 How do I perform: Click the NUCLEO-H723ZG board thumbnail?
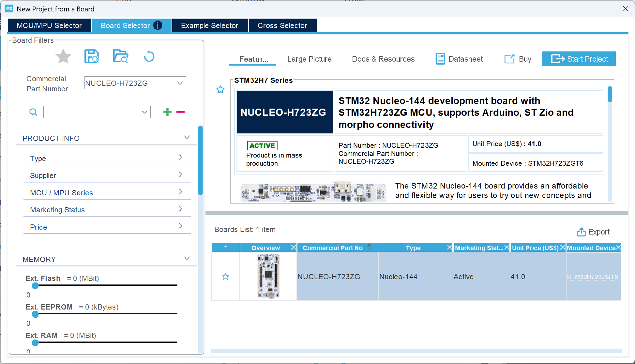pos(268,276)
